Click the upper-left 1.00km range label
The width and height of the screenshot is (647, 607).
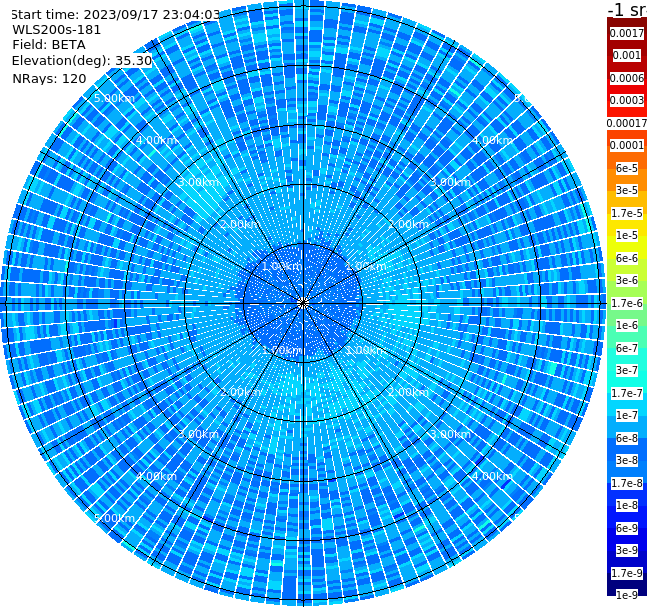tap(283, 266)
